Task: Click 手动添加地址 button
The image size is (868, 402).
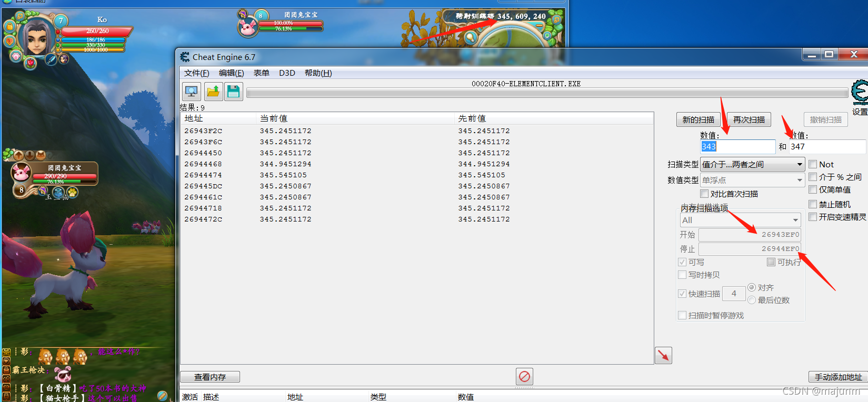Action: point(838,377)
